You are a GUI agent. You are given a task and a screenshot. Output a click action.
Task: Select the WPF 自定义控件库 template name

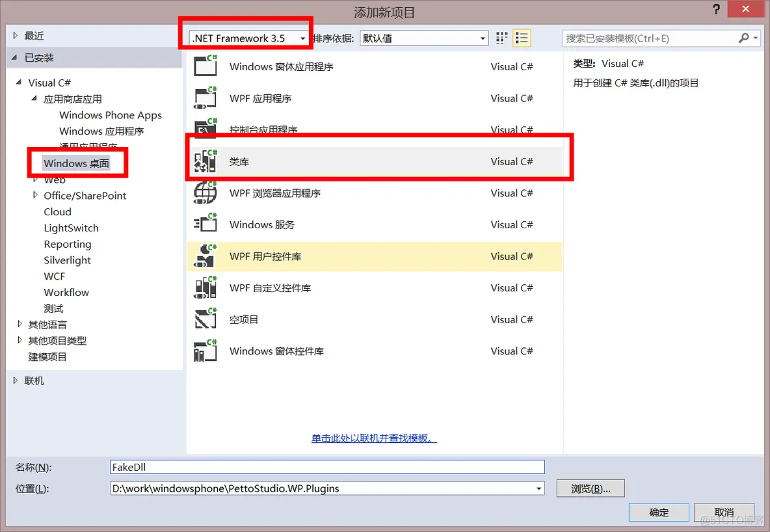[270, 288]
